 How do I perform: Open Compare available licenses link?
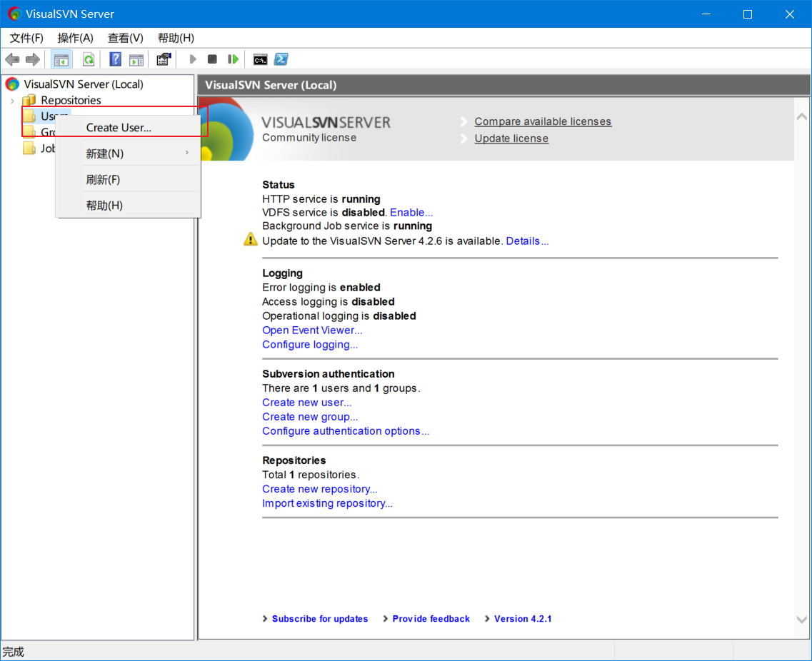click(543, 121)
